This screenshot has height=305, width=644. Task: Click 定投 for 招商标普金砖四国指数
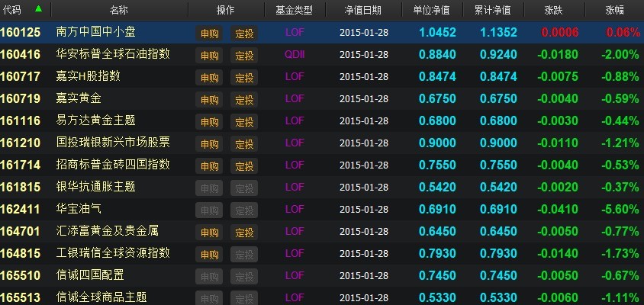pos(244,166)
